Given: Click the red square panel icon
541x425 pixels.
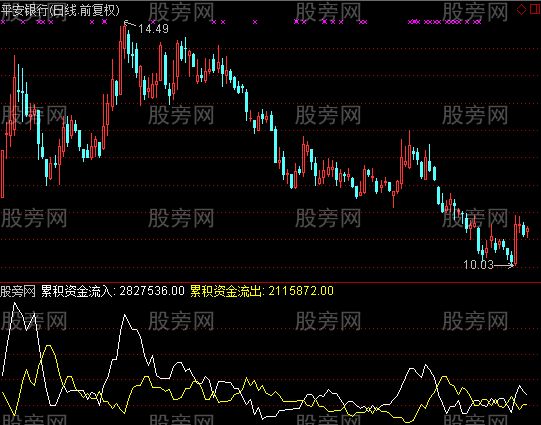Looking at the screenshot, I should pyautogui.click(x=535, y=9).
